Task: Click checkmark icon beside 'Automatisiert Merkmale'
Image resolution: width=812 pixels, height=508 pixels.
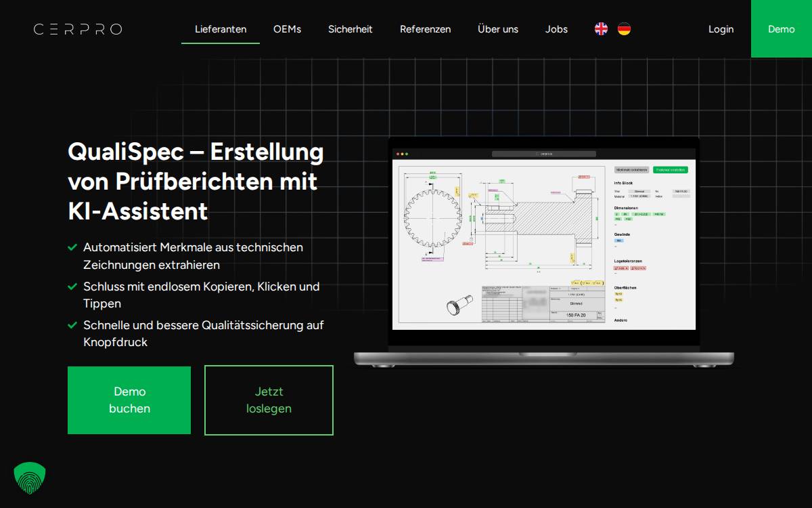Action: tap(72, 248)
